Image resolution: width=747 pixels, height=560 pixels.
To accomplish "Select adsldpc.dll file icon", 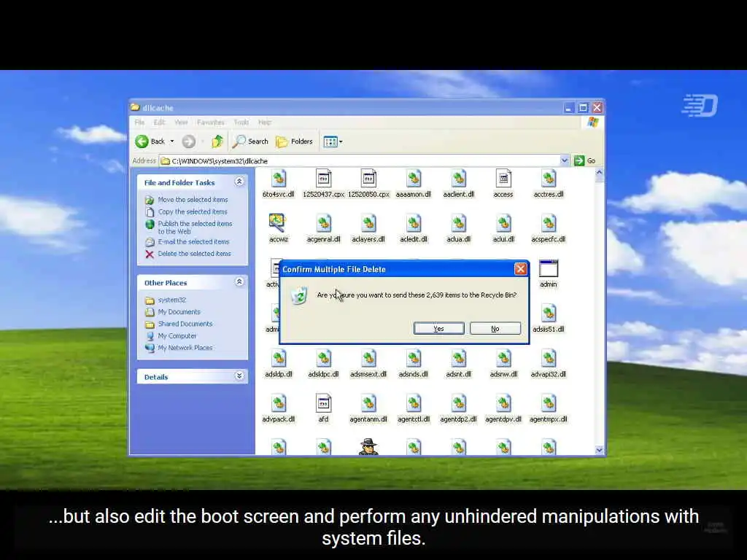I will click(323, 359).
